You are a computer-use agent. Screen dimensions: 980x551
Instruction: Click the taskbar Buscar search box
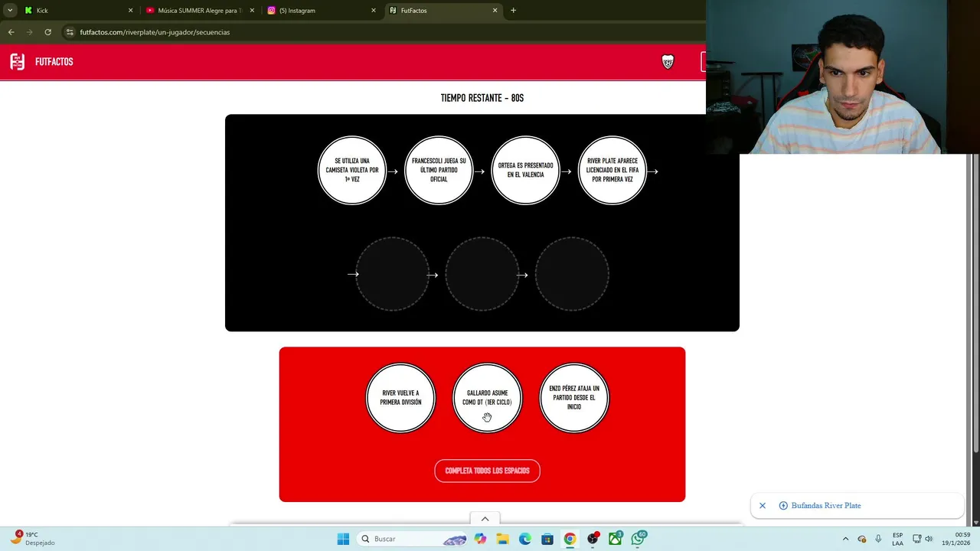tap(413, 539)
